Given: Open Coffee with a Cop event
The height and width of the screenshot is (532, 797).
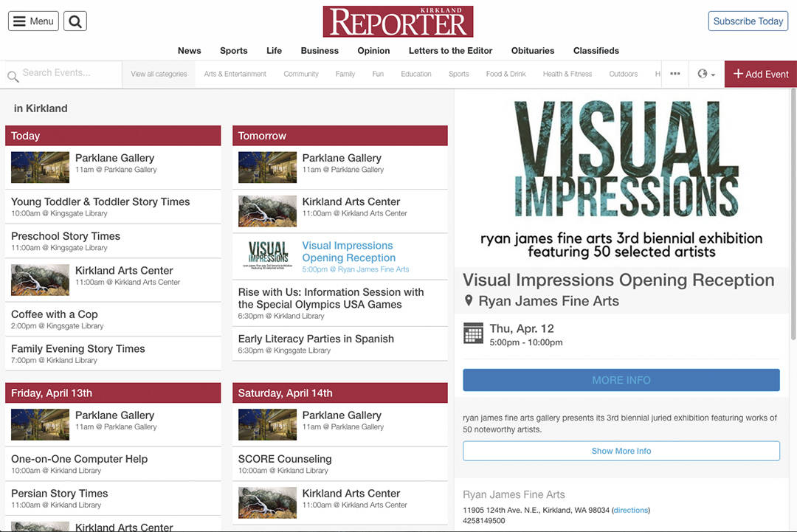Looking at the screenshot, I should (113, 319).
